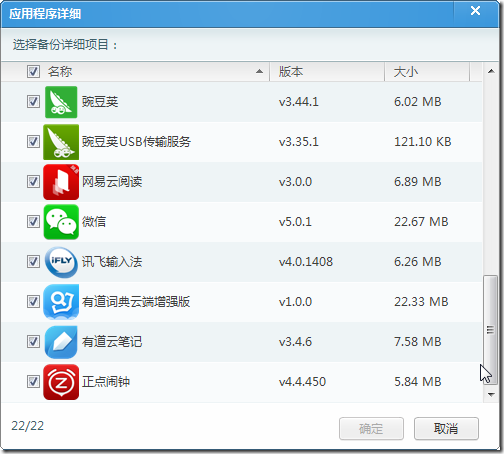Click version v3.44.1 cell
The height and width of the screenshot is (454, 504).
coord(299,102)
